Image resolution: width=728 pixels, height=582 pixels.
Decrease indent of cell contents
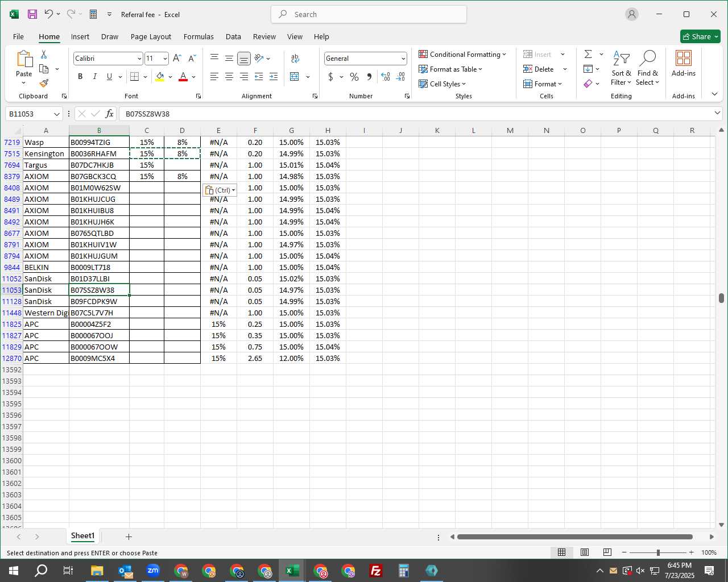(259, 76)
